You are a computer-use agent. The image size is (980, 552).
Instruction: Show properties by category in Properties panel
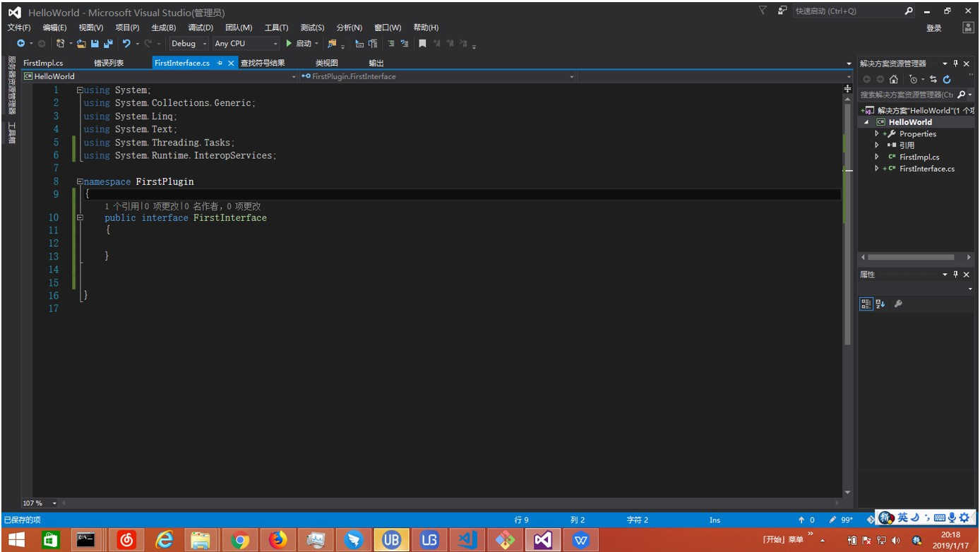point(866,304)
